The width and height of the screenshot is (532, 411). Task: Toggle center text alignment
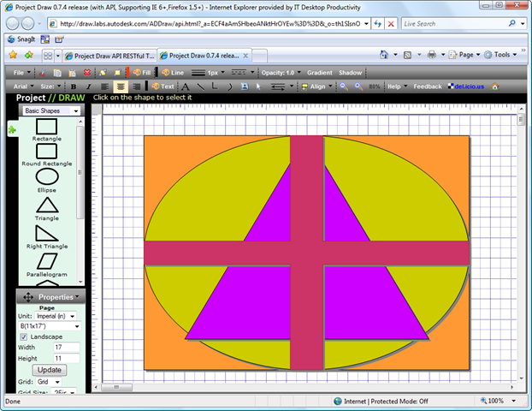click(121, 86)
